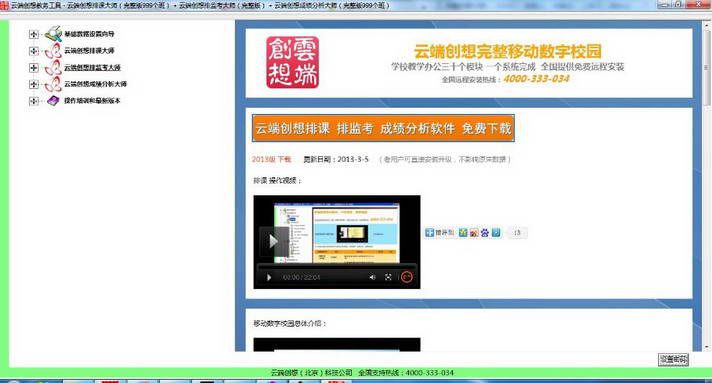Expand the 基础数据设置向导 tree node
712x383 pixels.
coord(34,34)
